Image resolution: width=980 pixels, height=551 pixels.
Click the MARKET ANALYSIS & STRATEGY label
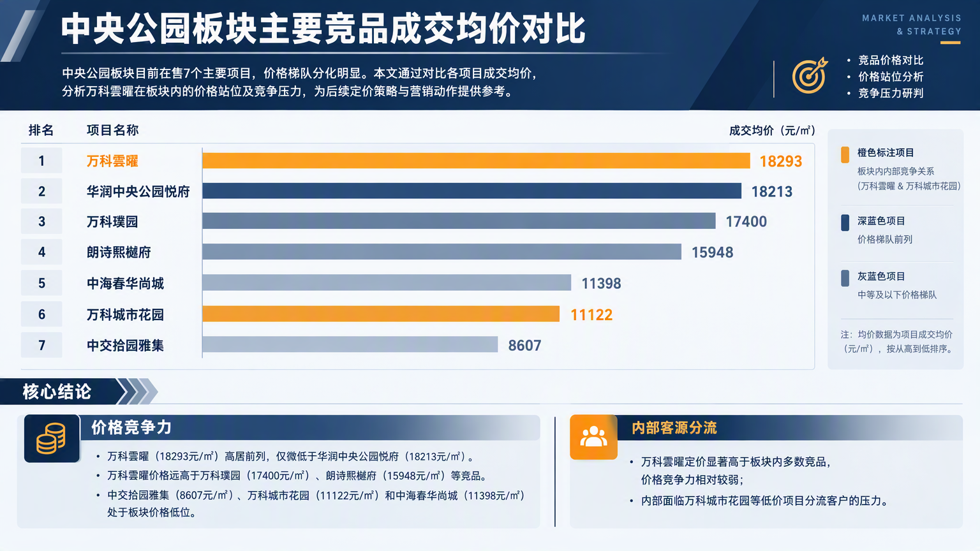(912, 25)
